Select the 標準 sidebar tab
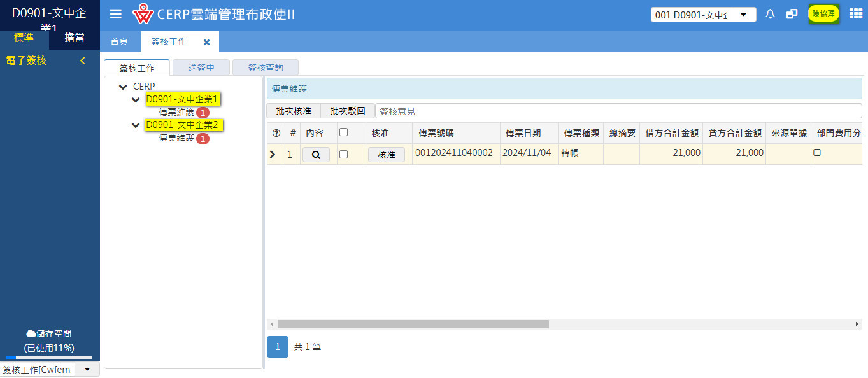Image resolution: width=868 pixels, height=378 pixels. 24,38
